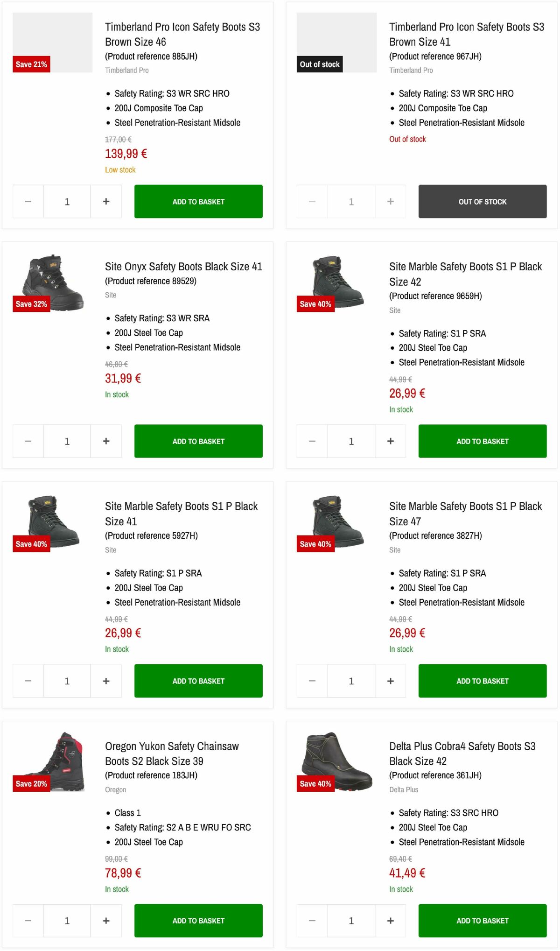Add Timberland Pro Icon Size 46 to basket
Image resolution: width=560 pixels, height=951 pixels.
198,201
